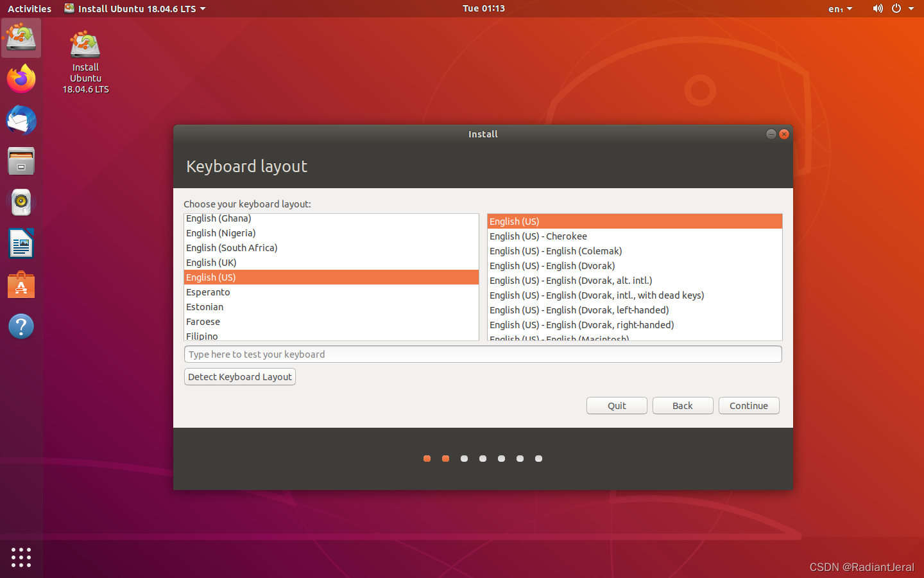
Task: Launch Rhythmbox music player from dock
Action: pyautogui.click(x=21, y=202)
